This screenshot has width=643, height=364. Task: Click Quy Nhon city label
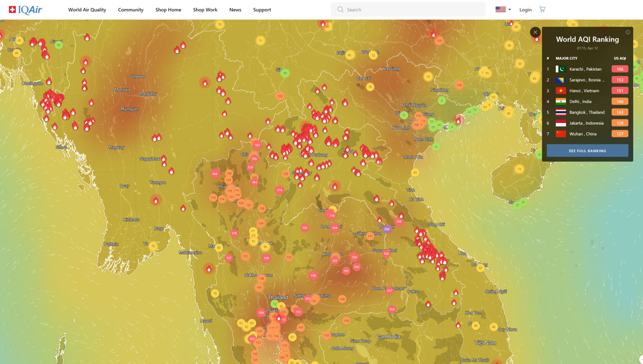click(x=507, y=329)
